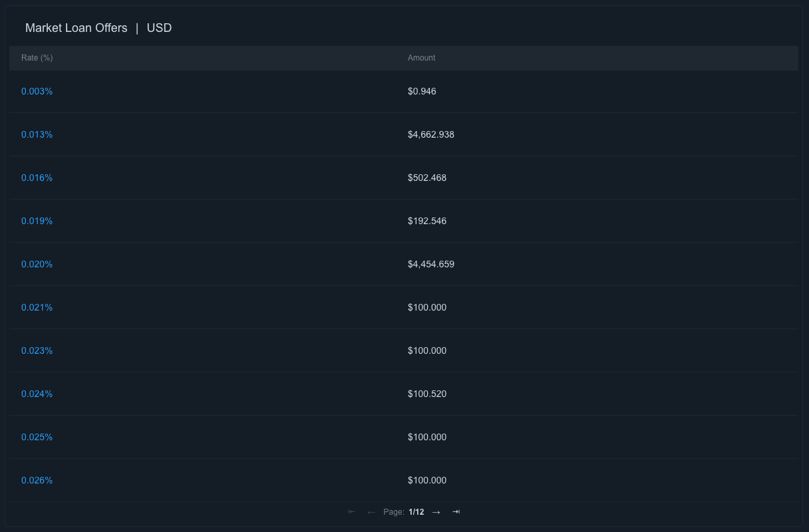The width and height of the screenshot is (809, 532).
Task: Jump to the first page of offers
Action: 352,512
